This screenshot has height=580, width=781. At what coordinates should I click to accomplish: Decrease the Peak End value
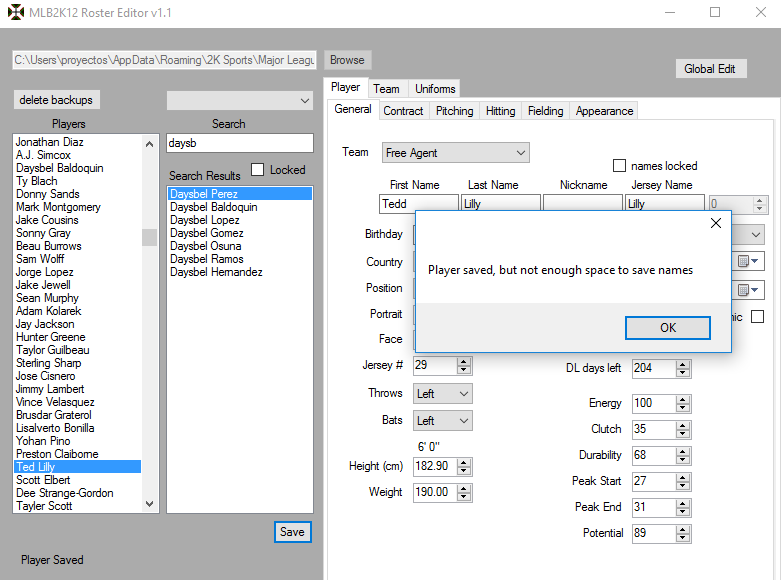[x=683, y=511]
